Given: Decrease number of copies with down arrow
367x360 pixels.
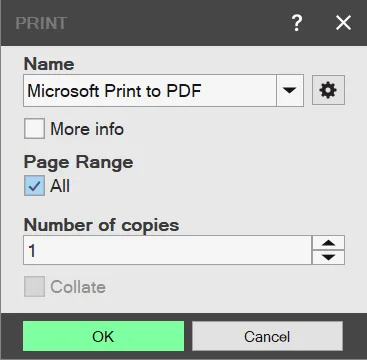Looking at the screenshot, I should tap(328, 257).
